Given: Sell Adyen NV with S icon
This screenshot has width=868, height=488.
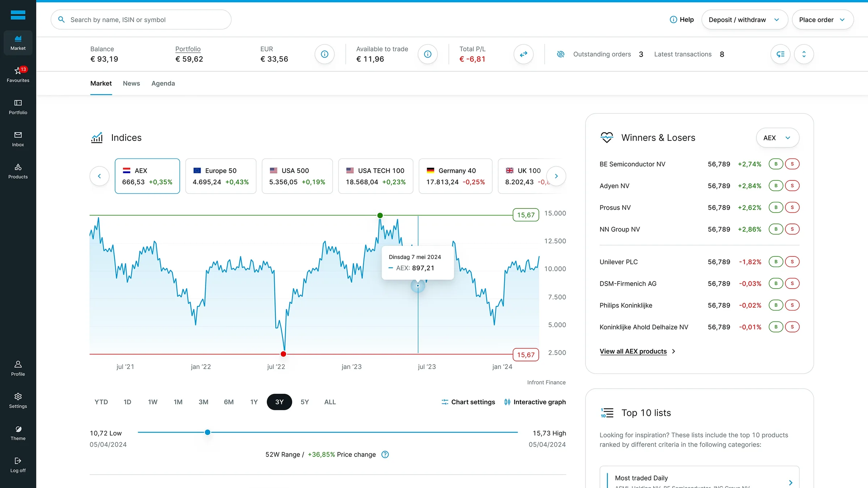Looking at the screenshot, I should pos(792,186).
